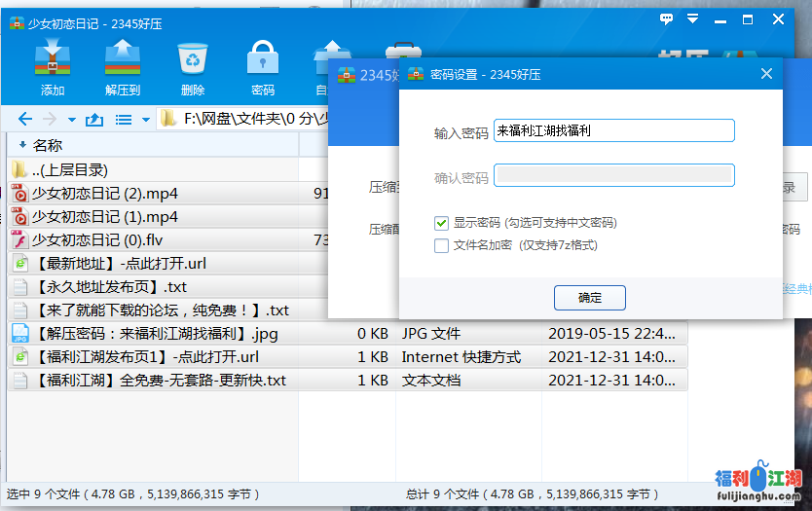Image resolution: width=812 pixels, height=511 pixels.
Task: Click the 输入密码 text field
Action: tap(613, 130)
